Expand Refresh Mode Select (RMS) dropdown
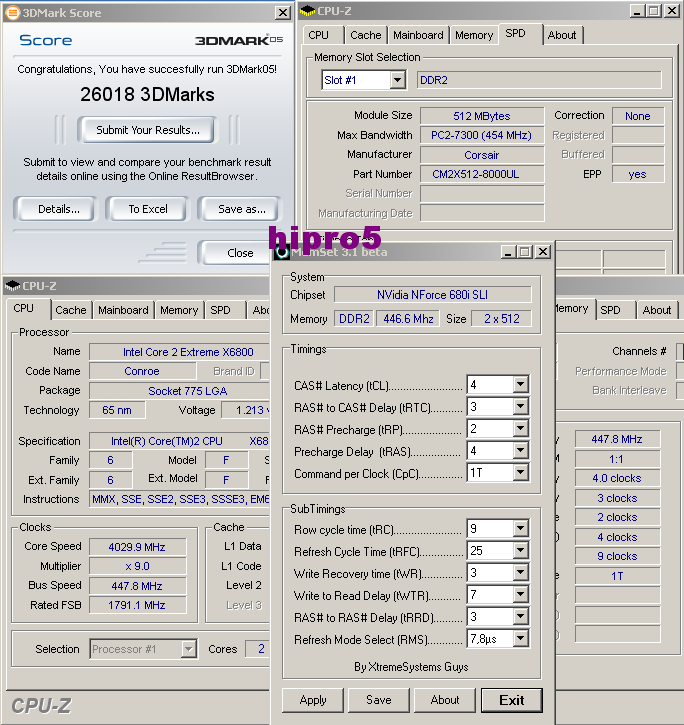The width and height of the screenshot is (684, 725). tap(520, 639)
